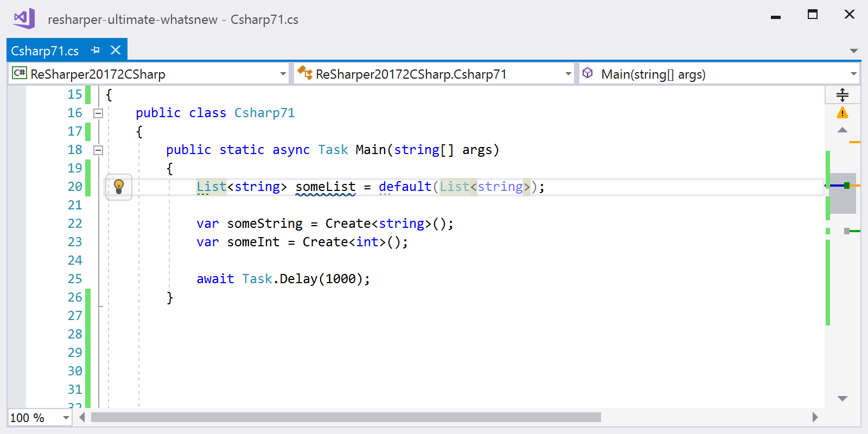Click the vertical scrollbar thumb

coord(843,193)
